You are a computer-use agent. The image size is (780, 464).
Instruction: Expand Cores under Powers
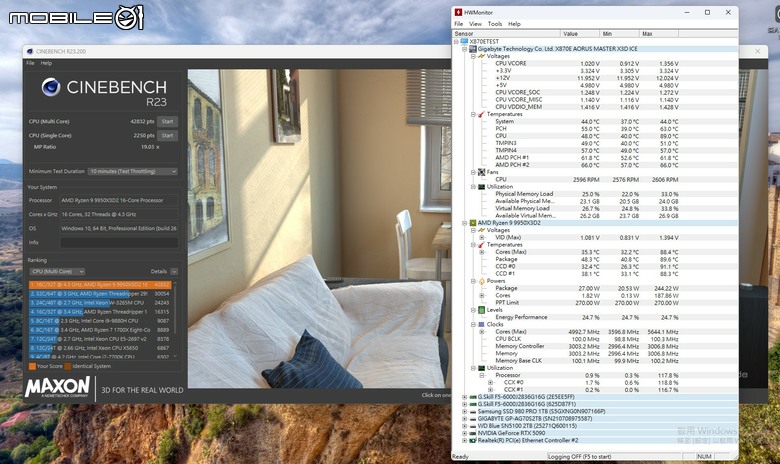tap(482, 295)
